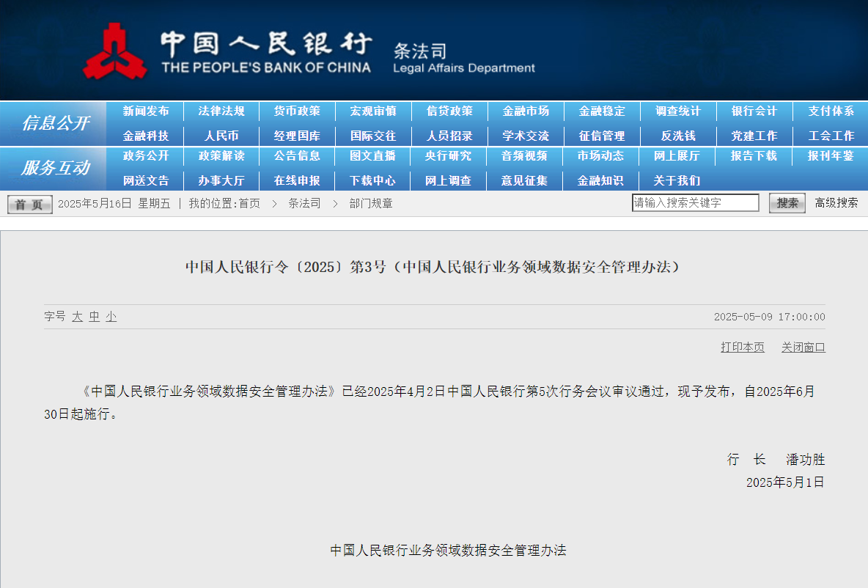Select 经理国库 in navigation

(297, 136)
